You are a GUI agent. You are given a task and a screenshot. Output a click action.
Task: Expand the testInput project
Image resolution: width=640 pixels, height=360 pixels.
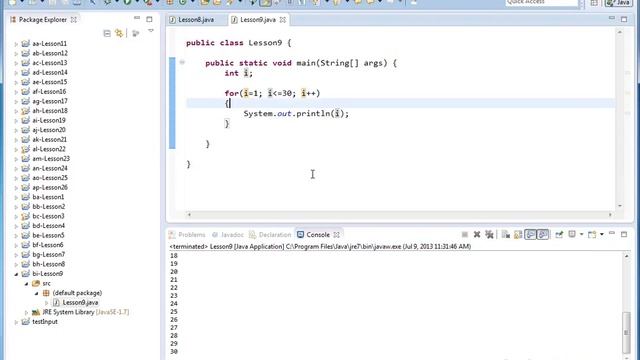(16, 322)
